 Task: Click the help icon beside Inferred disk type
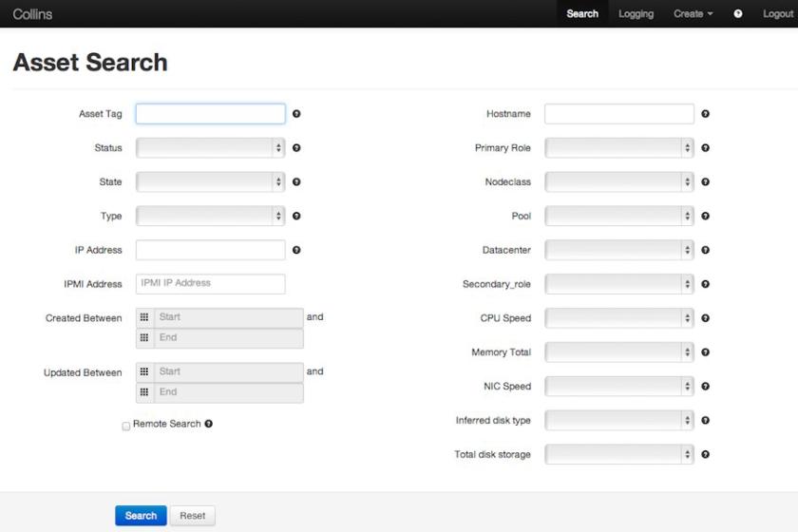point(705,421)
